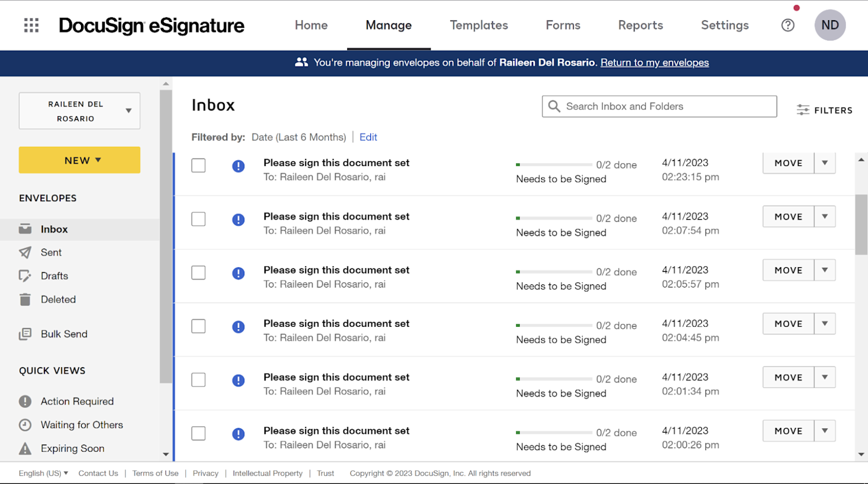Open the Deleted trash icon

point(25,299)
